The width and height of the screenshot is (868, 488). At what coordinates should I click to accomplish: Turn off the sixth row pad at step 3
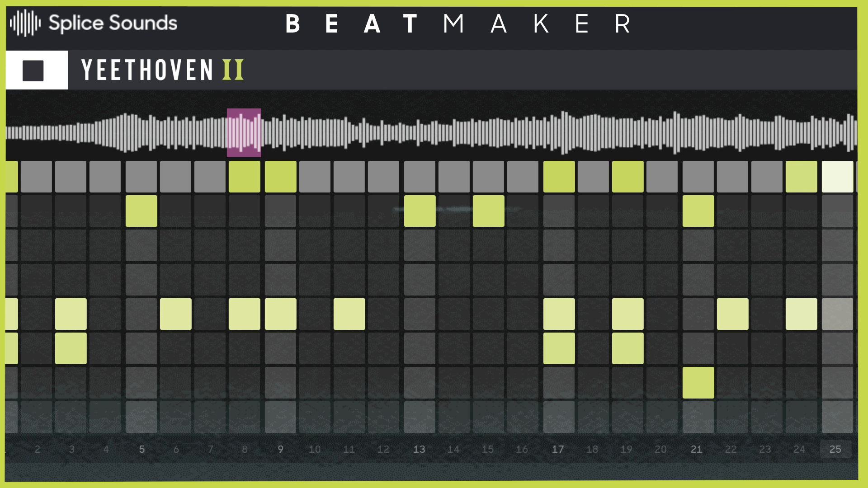coord(71,348)
